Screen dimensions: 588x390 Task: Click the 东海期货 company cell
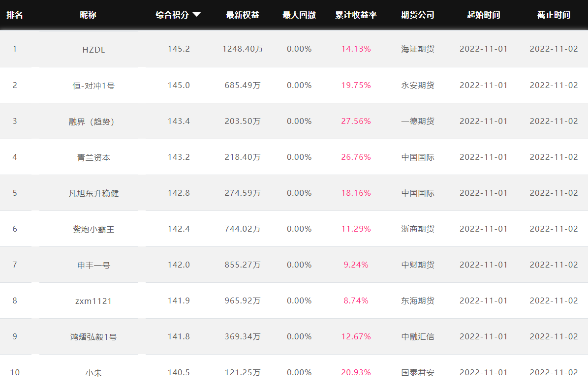point(418,301)
